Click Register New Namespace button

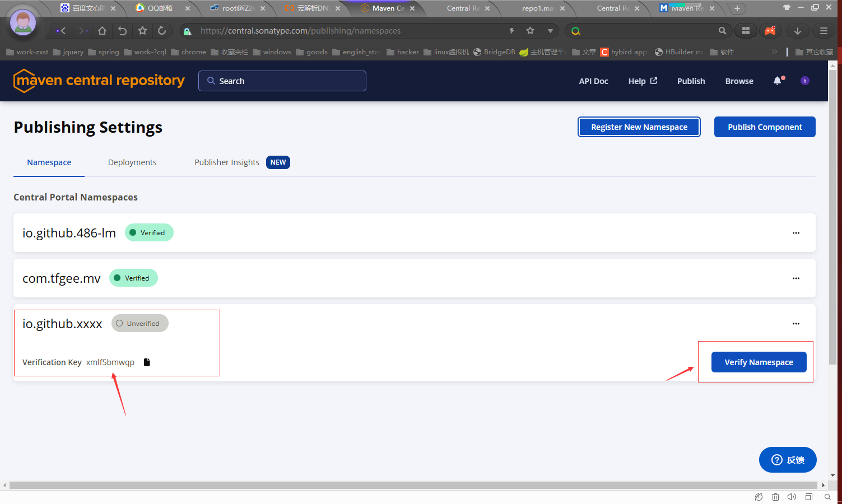click(x=639, y=127)
